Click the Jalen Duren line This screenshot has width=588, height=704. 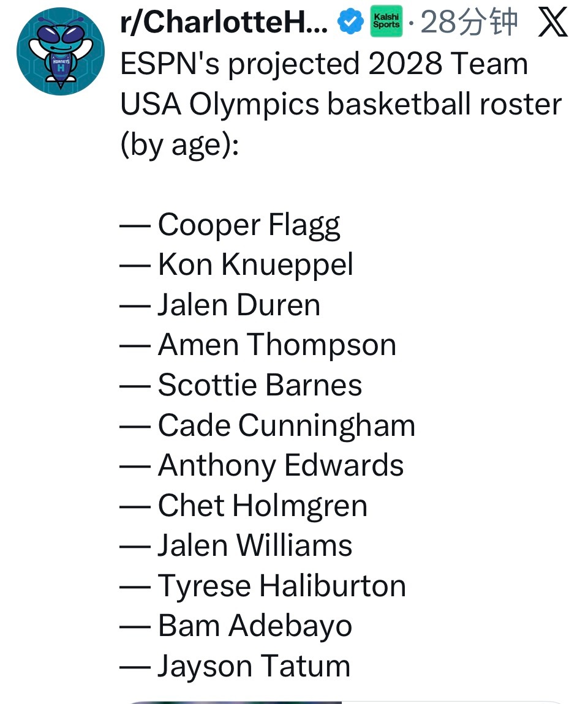(238, 305)
